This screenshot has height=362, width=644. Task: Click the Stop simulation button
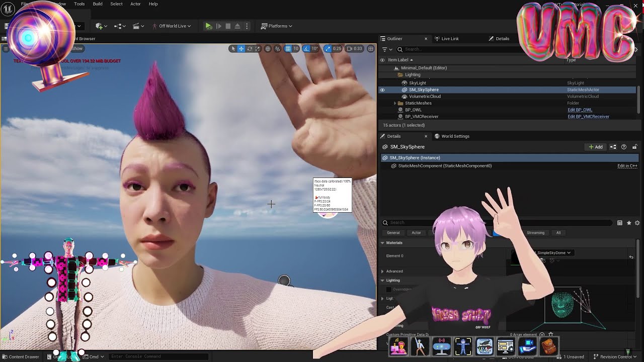point(228,26)
